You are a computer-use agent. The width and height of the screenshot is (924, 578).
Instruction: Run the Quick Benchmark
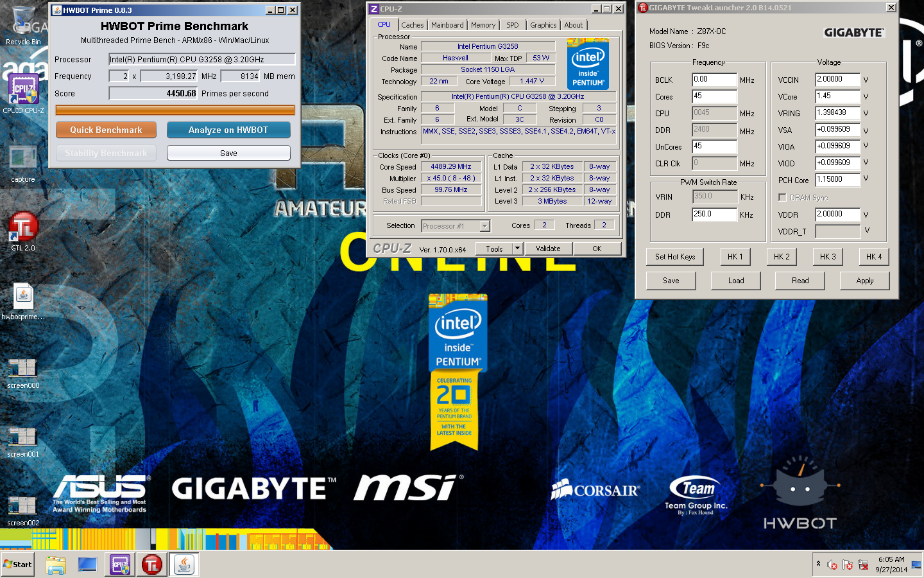click(106, 130)
